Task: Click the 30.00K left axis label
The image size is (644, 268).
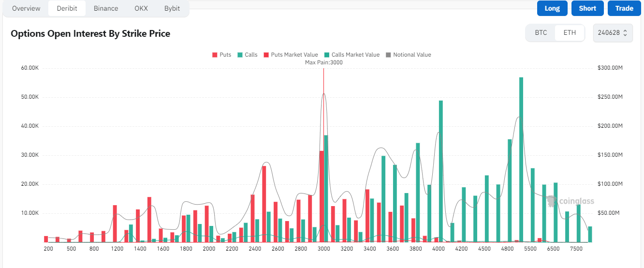Action: tap(29, 155)
